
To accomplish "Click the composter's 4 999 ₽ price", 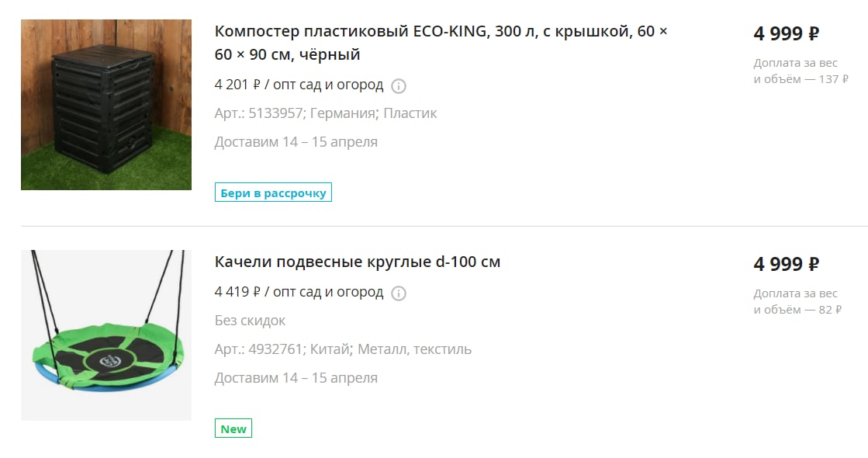I will (786, 34).
